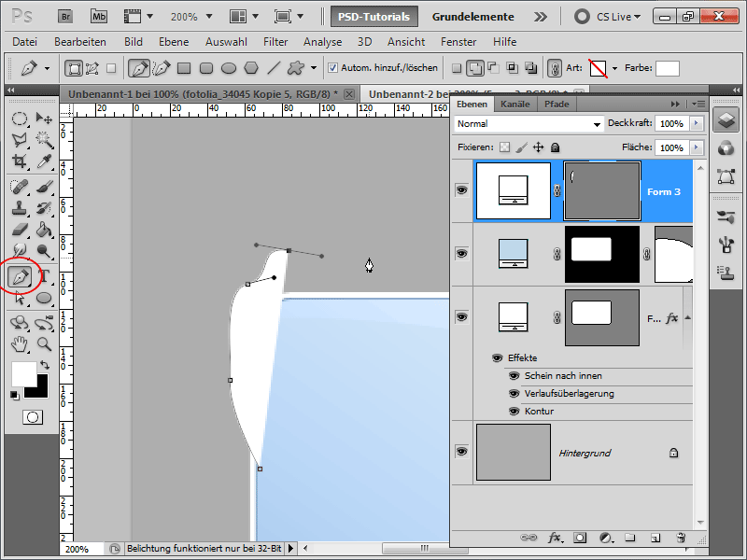This screenshot has height=560, width=747.
Task: Click the Delete layer trash icon
Action: (x=681, y=538)
